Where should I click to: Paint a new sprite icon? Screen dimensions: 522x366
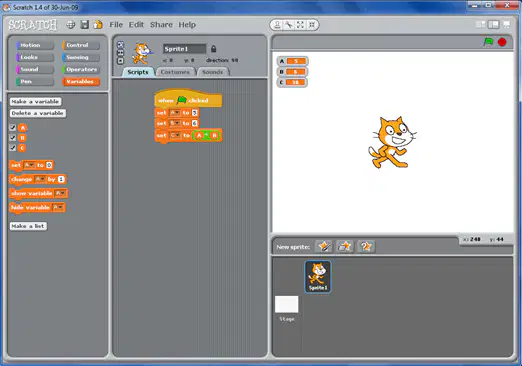[324, 246]
